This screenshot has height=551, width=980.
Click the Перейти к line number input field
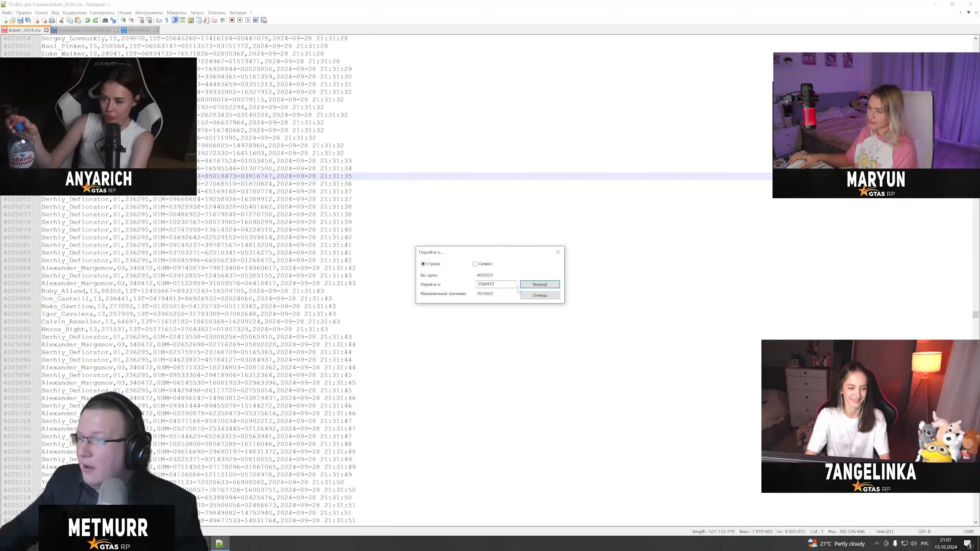point(496,284)
